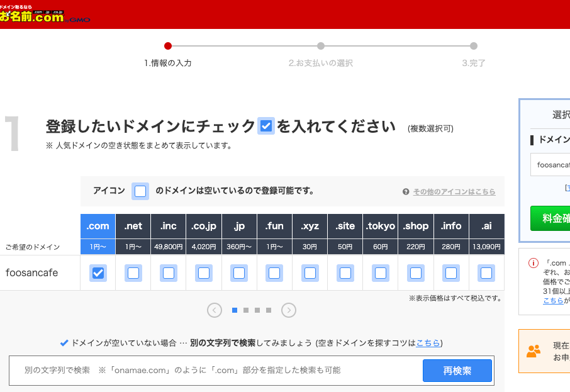Screen dimensions: 570x392
Task: Click the question mark help icon
Action: [406, 192]
